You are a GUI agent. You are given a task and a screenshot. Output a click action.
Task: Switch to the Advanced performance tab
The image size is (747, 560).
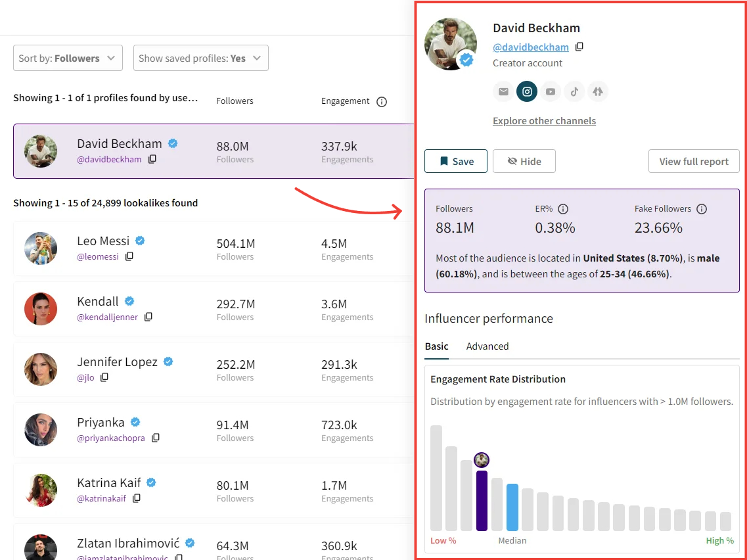click(x=487, y=346)
